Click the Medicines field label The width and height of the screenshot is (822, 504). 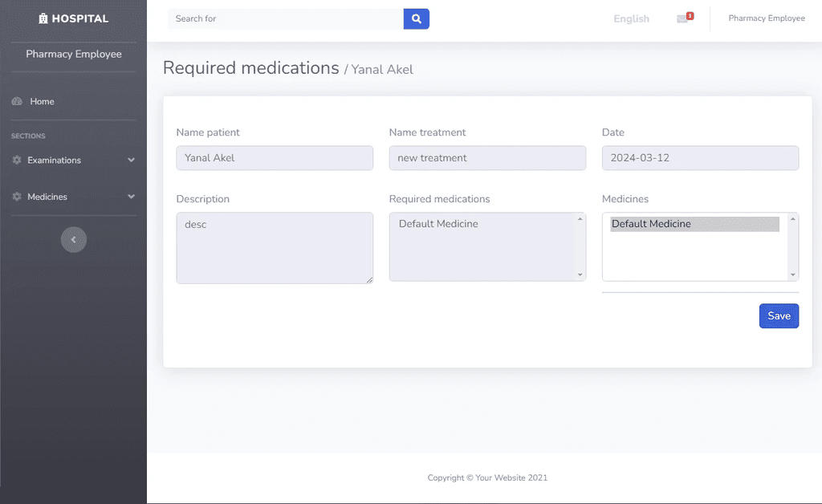click(x=625, y=199)
